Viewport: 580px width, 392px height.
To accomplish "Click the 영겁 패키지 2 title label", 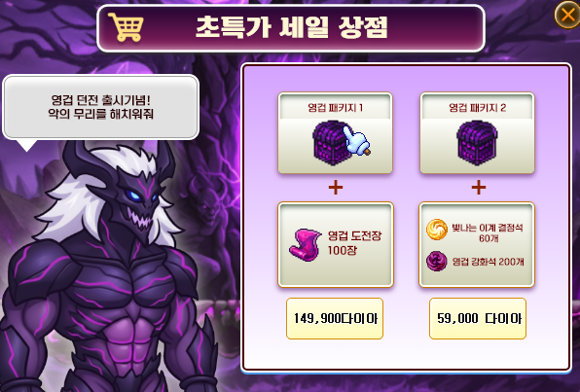I will point(477,108).
